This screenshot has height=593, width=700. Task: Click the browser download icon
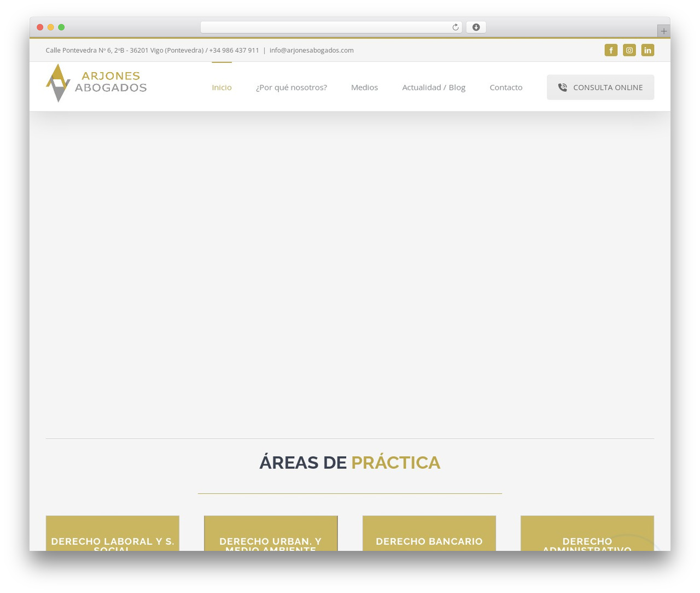(x=476, y=27)
